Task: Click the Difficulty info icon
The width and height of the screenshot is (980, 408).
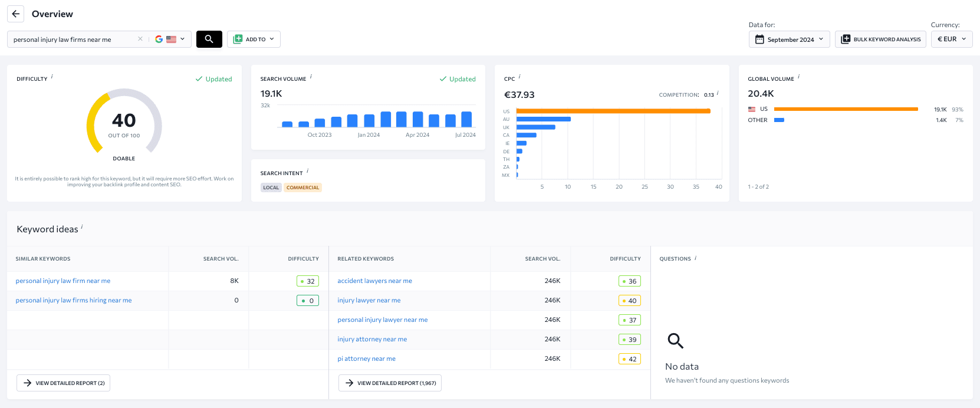Action: [x=52, y=77]
